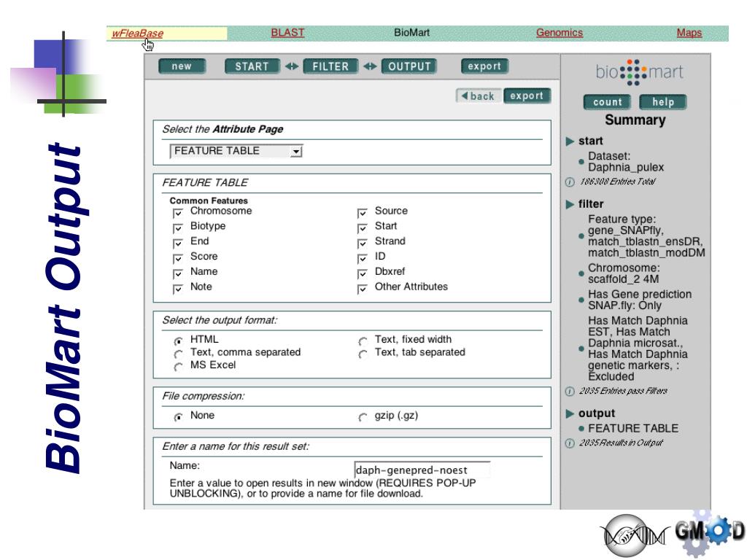Click the Feature type filter summary entry

[646, 236]
